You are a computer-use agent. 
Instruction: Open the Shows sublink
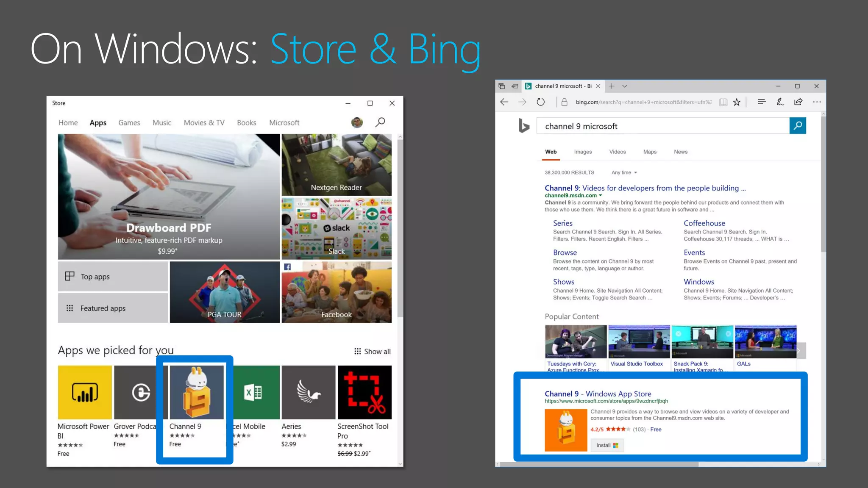564,282
